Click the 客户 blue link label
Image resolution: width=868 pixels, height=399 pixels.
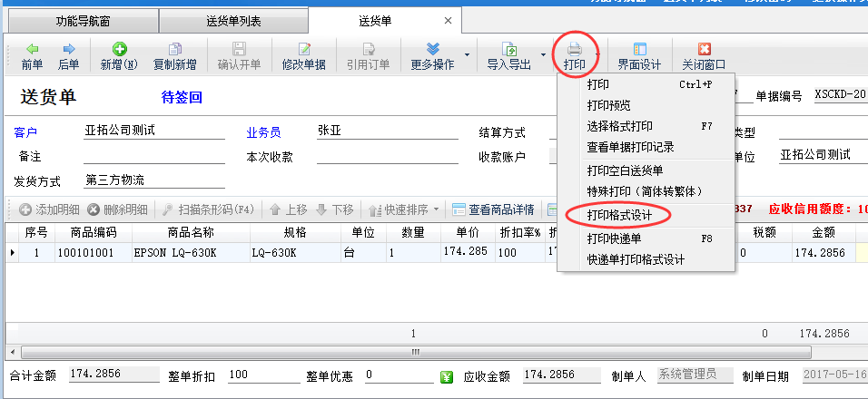25,132
